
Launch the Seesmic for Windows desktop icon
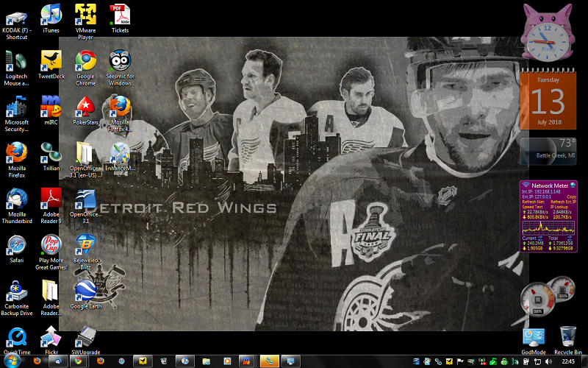tap(120, 68)
